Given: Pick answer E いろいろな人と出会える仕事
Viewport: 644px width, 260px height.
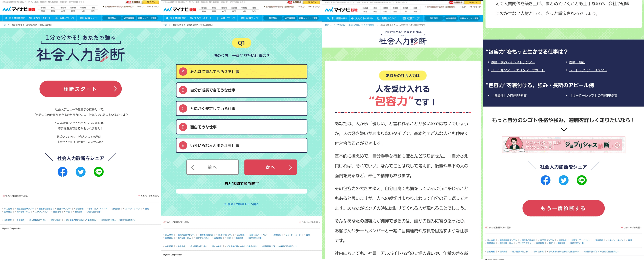Looking at the screenshot, I should [x=241, y=145].
